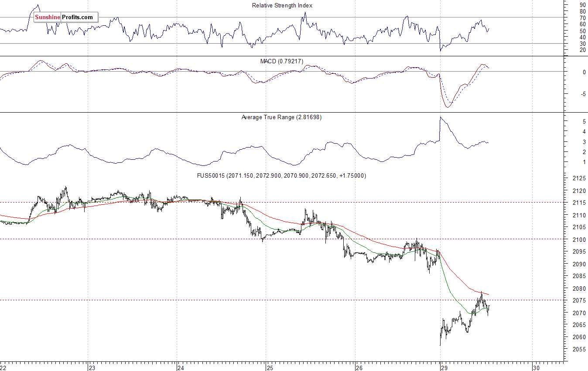Click the 2090 price axis label
The height and width of the screenshot is (371, 588).
click(579, 264)
